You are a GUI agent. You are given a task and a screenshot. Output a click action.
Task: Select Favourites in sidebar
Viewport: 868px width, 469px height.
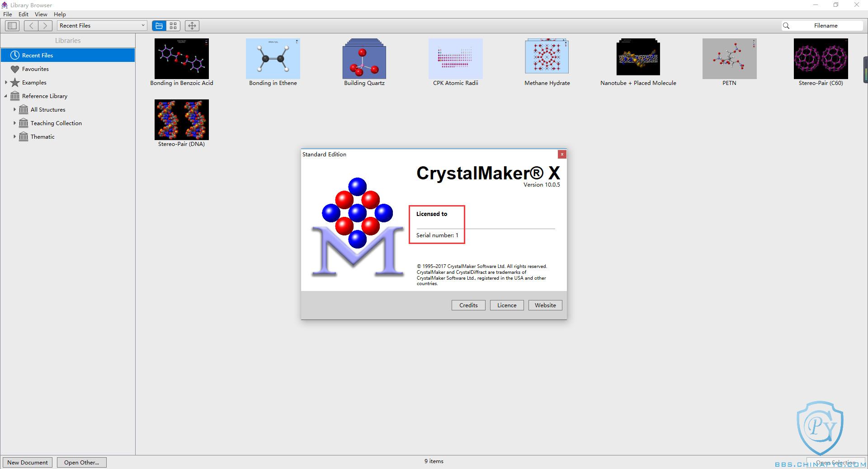[x=68, y=69]
